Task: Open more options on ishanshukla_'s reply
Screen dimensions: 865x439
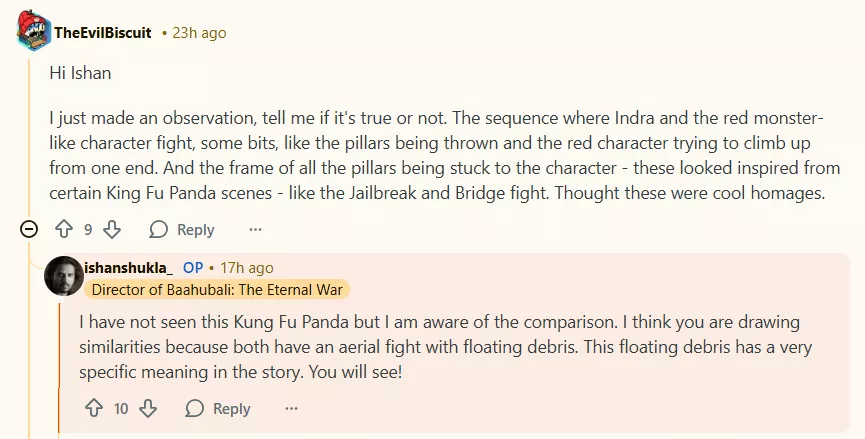Action: pos(291,408)
